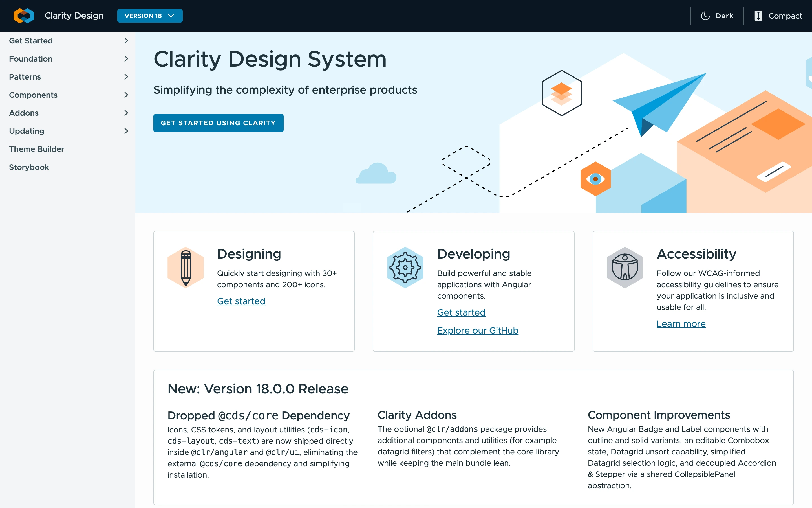Expand Addons chevron arrow
Screen dimensions: 812x508
[126, 113]
